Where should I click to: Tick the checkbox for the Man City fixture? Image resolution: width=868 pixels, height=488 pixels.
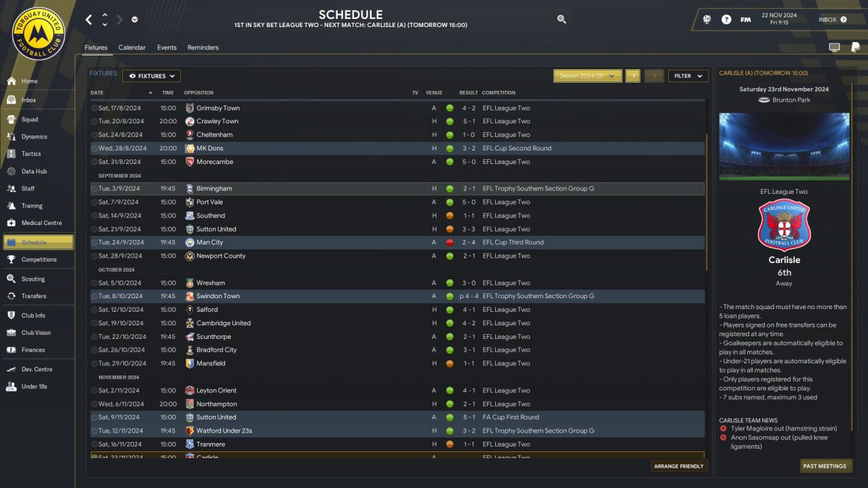point(94,243)
